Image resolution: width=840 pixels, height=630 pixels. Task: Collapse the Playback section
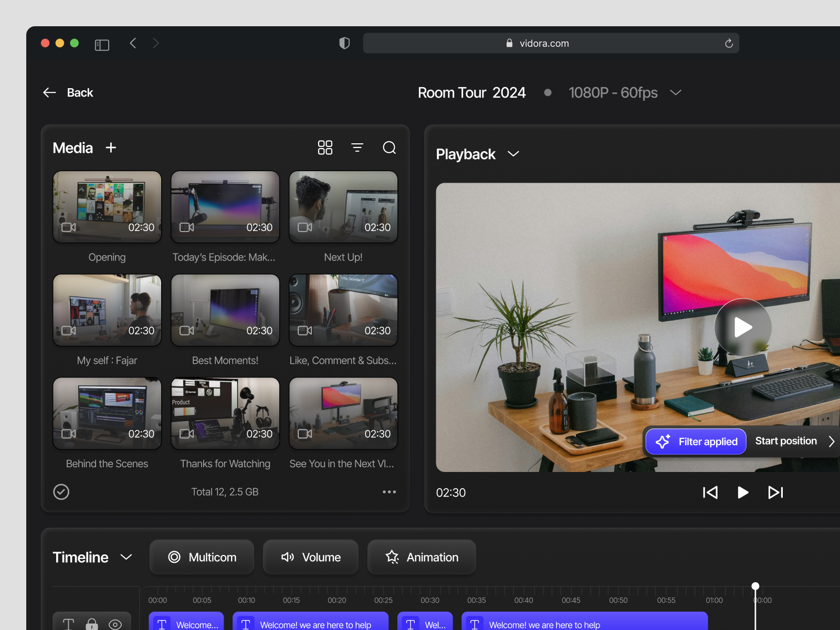point(513,154)
